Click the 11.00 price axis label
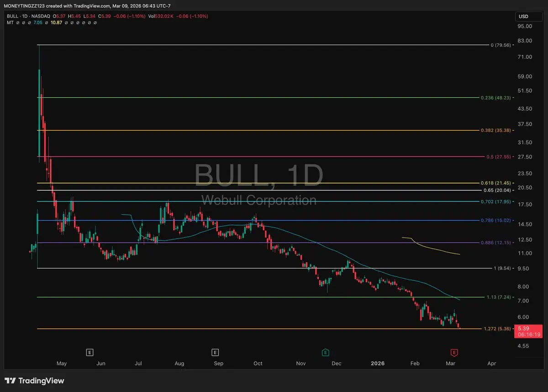548x392 pixels. [526, 253]
